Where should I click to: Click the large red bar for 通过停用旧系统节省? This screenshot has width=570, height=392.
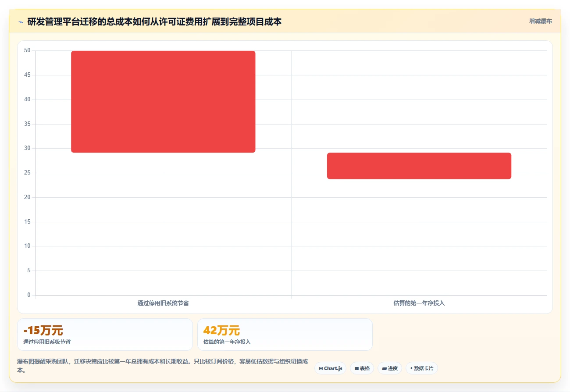click(163, 102)
